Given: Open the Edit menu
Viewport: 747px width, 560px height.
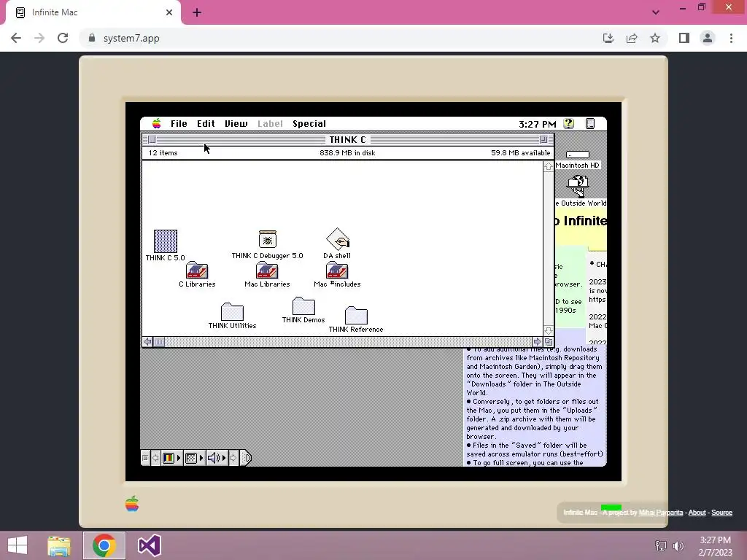Looking at the screenshot, I should pyautogui.click(x=206, y=124).
